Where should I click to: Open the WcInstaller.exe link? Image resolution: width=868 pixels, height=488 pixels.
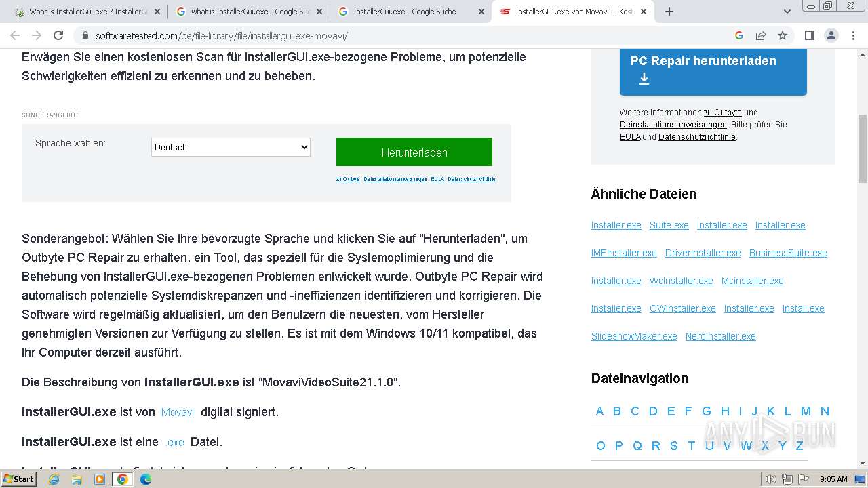(681, 281)
